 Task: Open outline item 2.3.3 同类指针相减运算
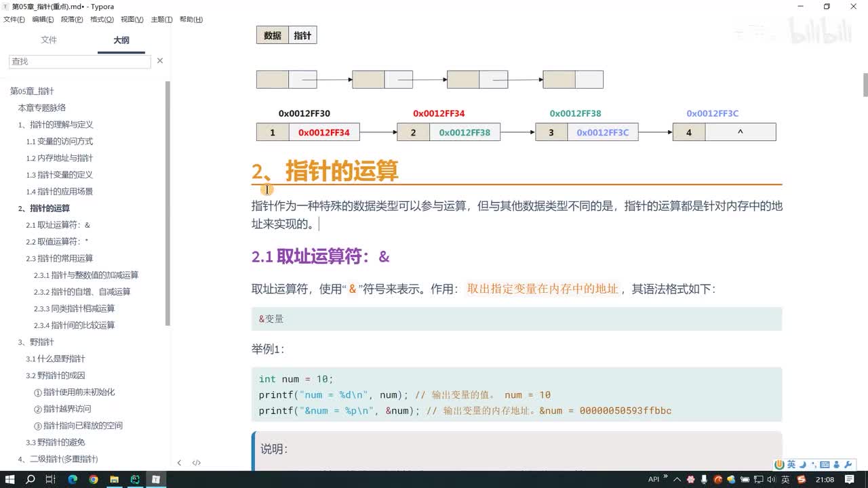click(x=75, y=308)
